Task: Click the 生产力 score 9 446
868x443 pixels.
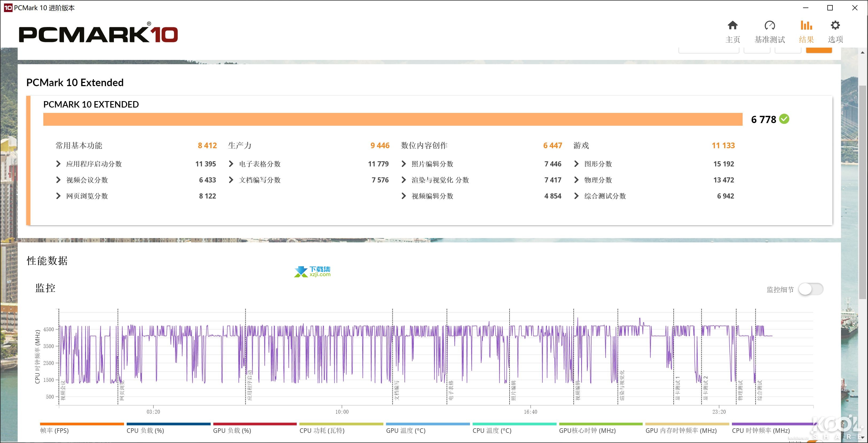Action: (x=380, y=145)
